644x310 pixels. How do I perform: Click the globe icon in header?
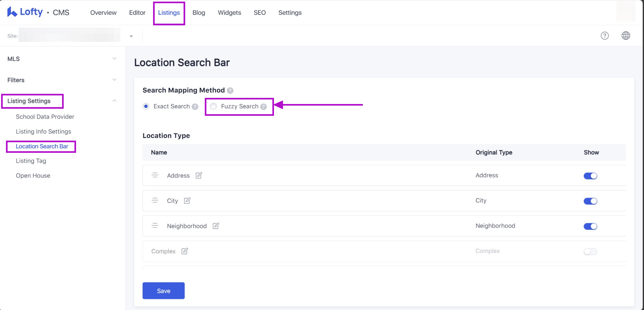point(625,36)
